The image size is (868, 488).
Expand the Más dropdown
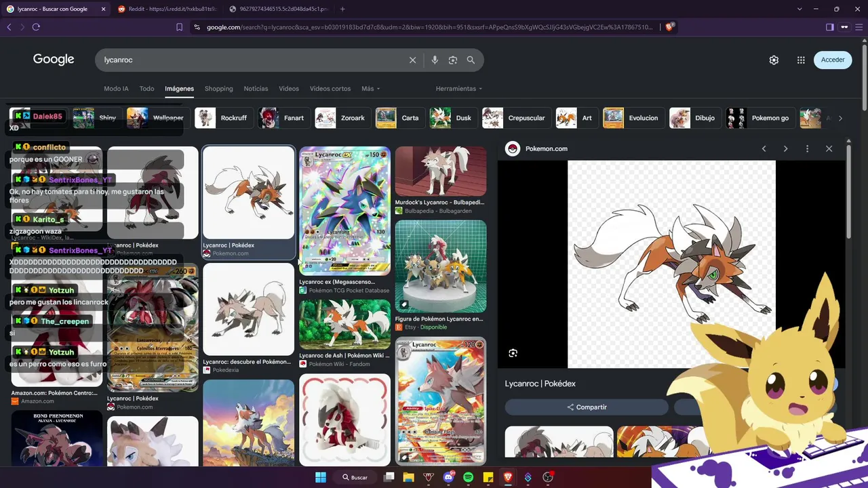[370, 89]
